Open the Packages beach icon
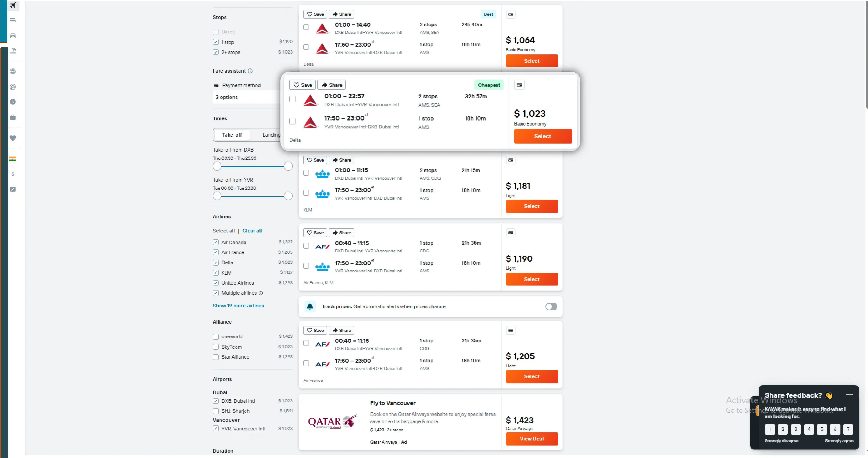This screenshot has width=868, height=458. tap(13, 51)
